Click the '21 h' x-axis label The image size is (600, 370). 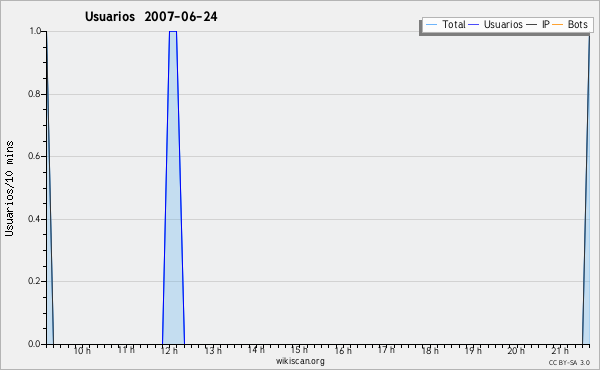point(560,350)
